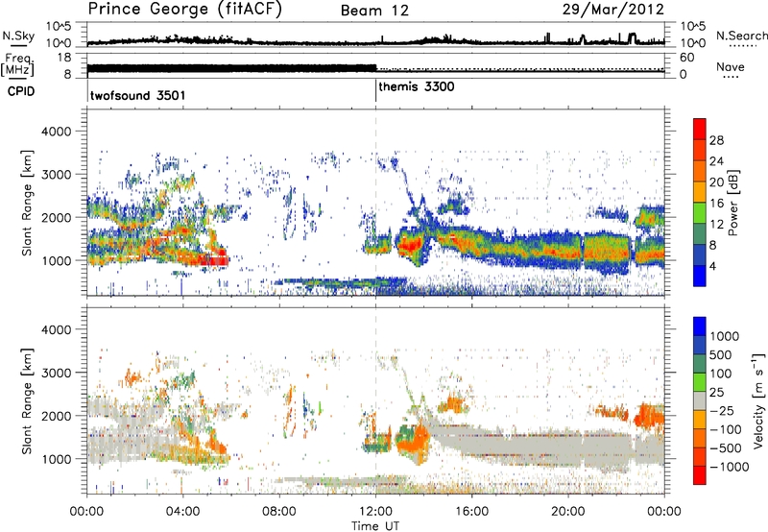Viewport: 768px width, 532px height.
Task: Select the 'themis 3300' CPID annotation
Action: (x=417, y=86)
